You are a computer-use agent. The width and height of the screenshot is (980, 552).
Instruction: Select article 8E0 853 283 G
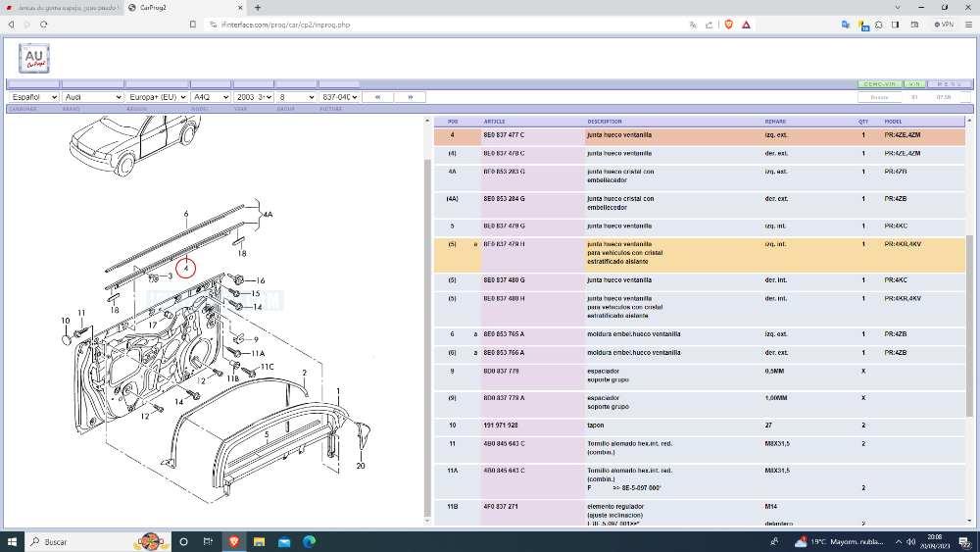click(504, 172)
